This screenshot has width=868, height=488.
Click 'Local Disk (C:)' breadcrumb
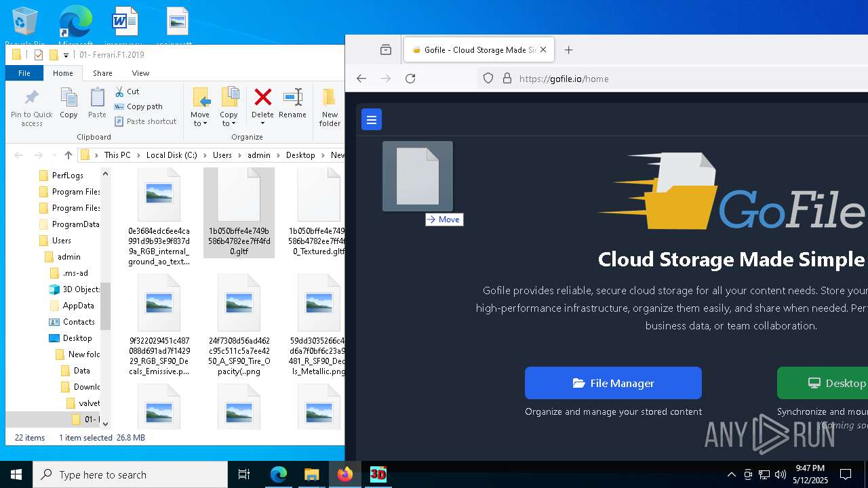(172, 155)
